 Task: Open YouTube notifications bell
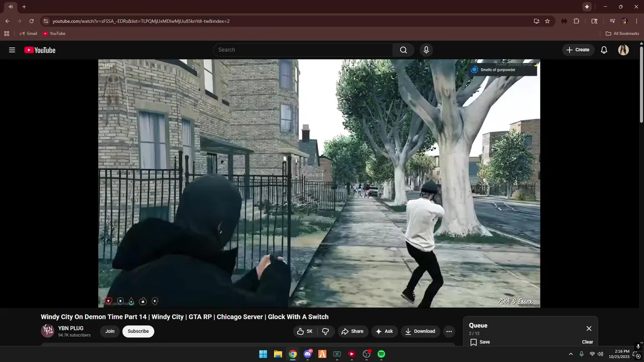[x=604, y=50]
